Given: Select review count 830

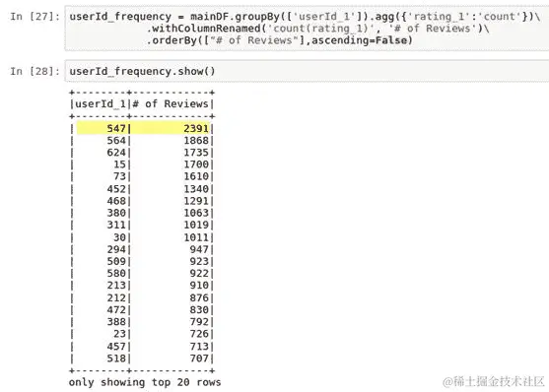Looking at the screenshot, I should pyautogui.click(x=199, y=309).
